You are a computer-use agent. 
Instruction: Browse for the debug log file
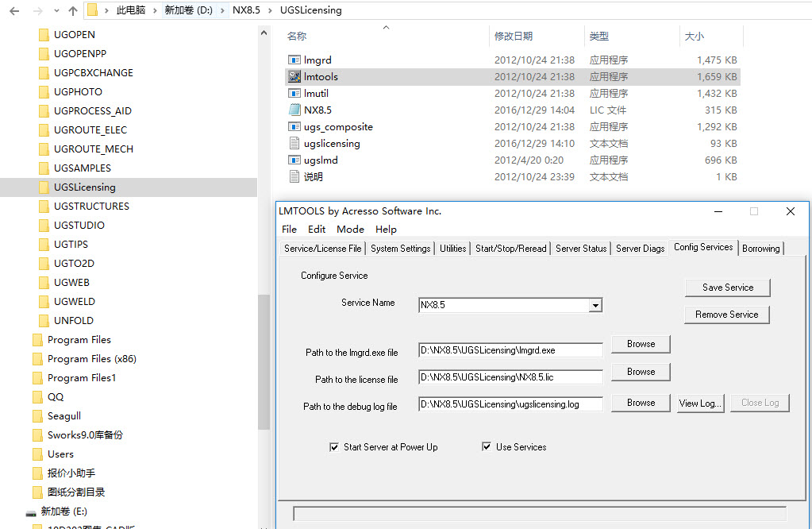pos(641,403)
